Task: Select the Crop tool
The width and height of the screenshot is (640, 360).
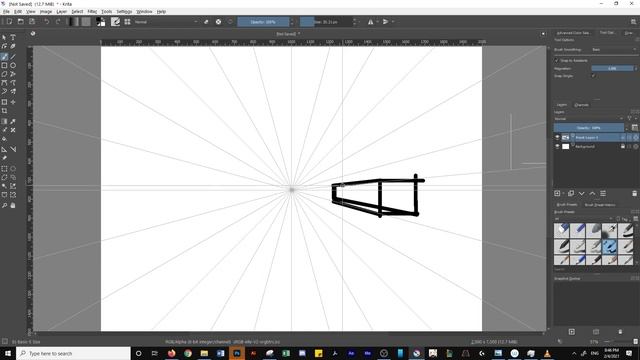Action: 4,111
